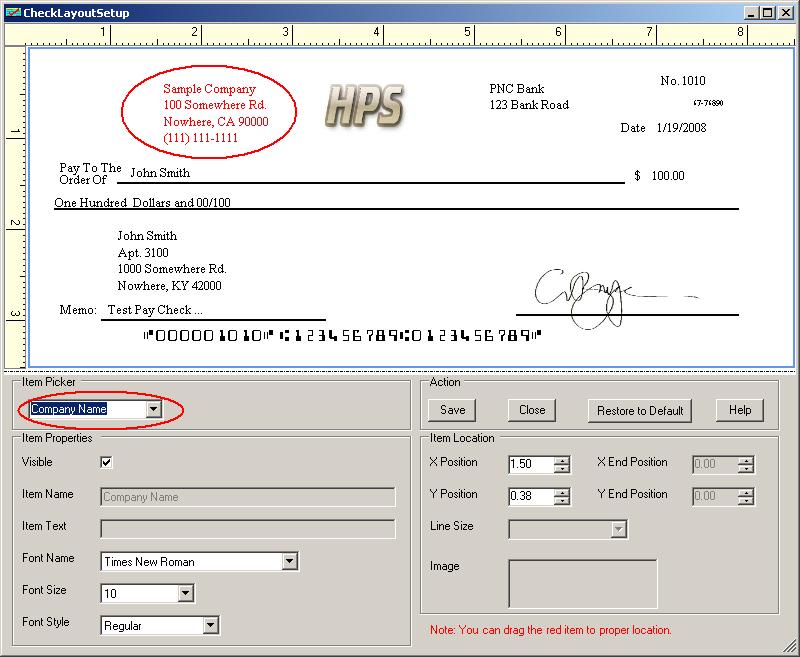This screenshot has height=657, width=800.
Task: Increase X Position with up arrow
Action: (x=562, y=459)
